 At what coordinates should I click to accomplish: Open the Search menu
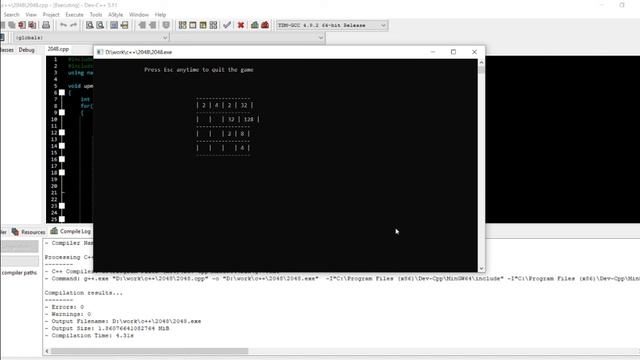(x=11, y=15)
